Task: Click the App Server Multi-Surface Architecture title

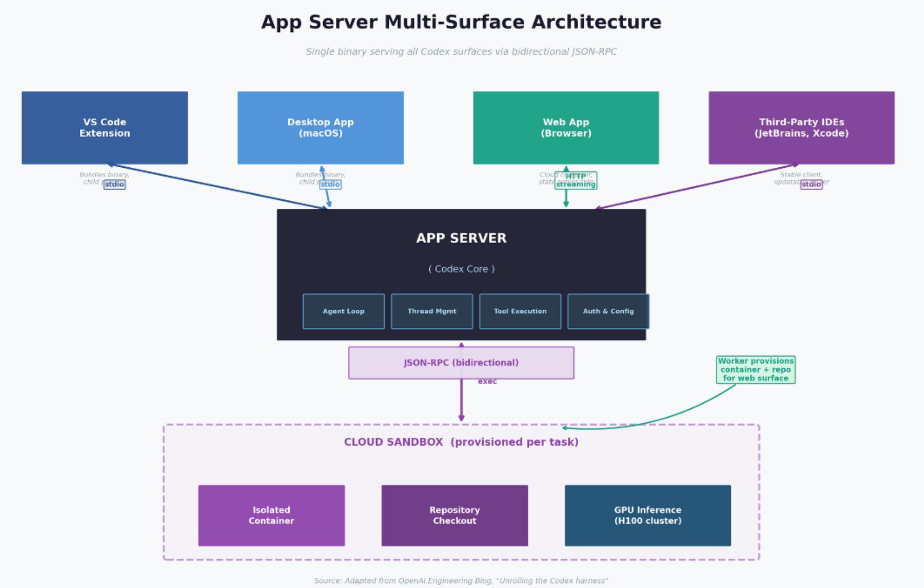Action: 461,22
